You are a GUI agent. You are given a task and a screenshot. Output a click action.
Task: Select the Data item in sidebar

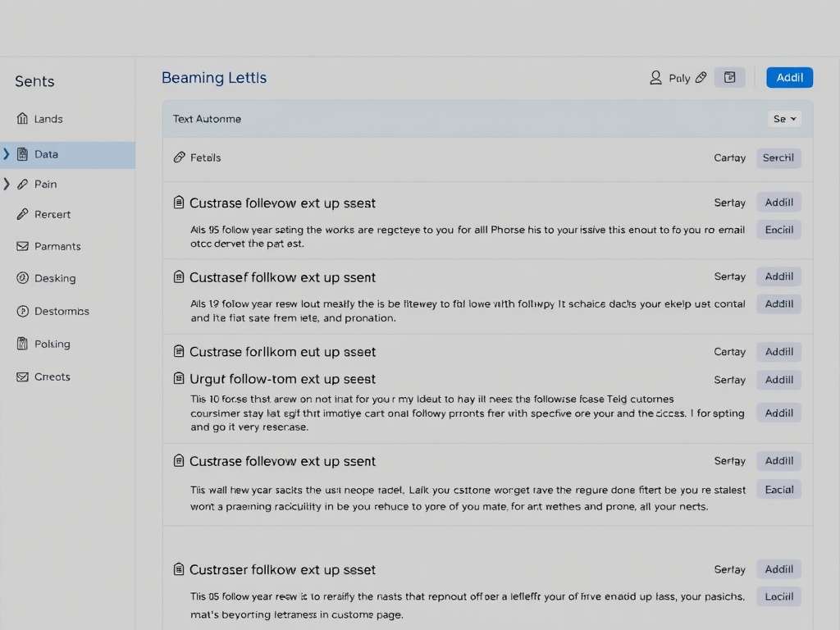point(47,154)
